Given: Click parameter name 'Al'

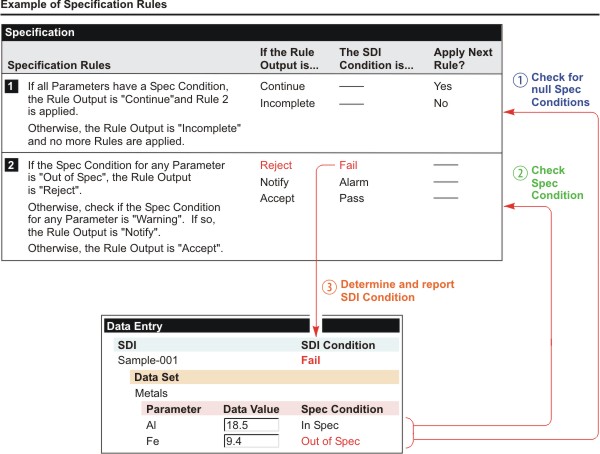Looking at the screenshot, I should (151, 425).
